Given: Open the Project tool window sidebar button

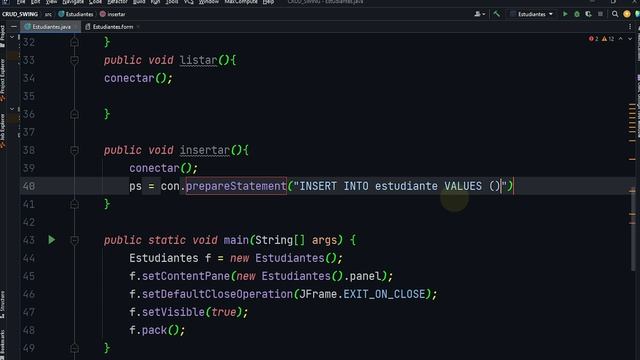Looking at the screenshot, I should (2, 36).
